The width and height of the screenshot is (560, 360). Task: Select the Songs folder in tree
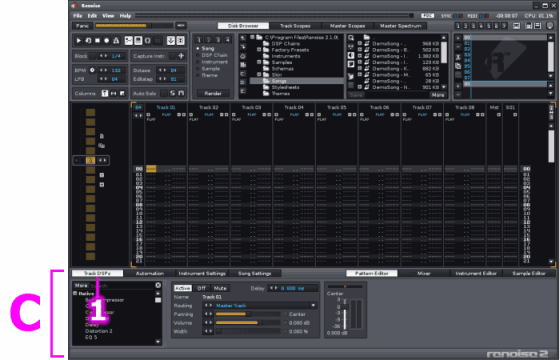pos(296,81)
